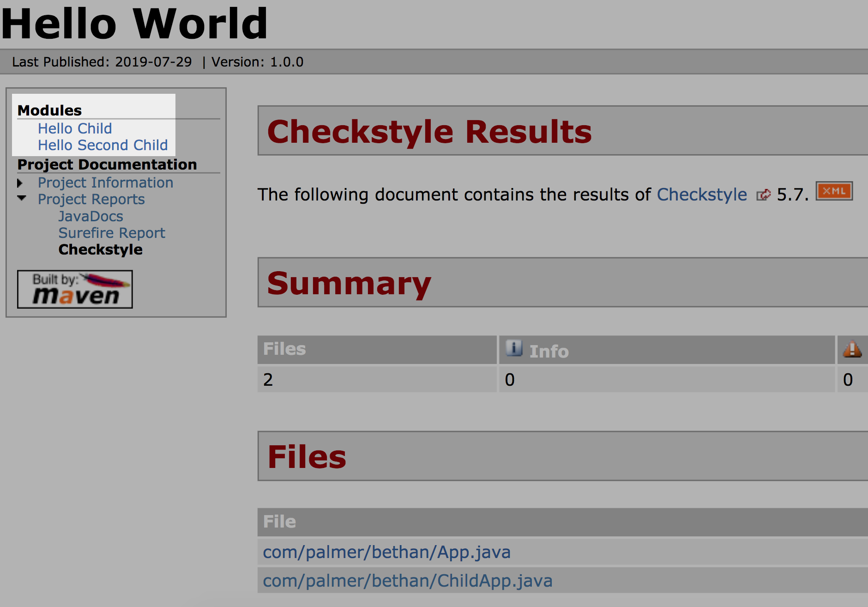Open com/palmer/bethan/App.java file link
The image size is (868, 607).
(386, 552)
